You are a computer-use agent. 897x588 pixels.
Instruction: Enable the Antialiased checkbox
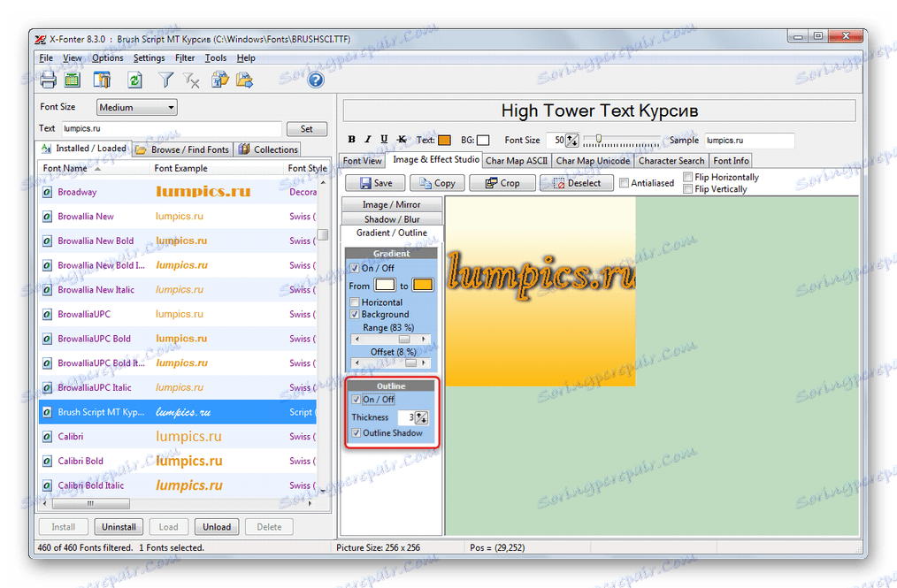[x=625, y=183]
